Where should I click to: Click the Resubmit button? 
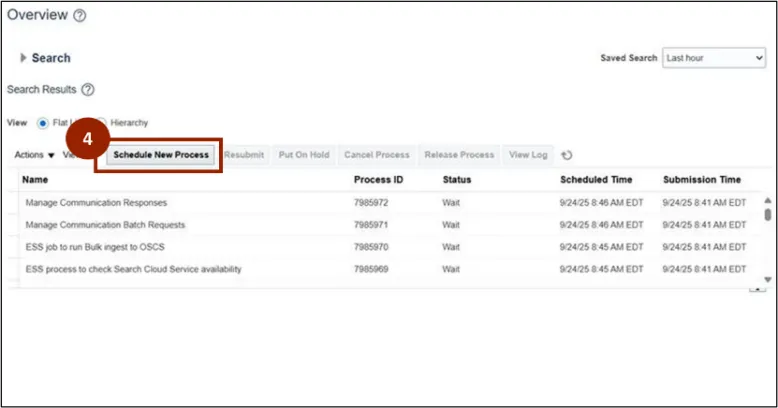[x=244, y=155]
